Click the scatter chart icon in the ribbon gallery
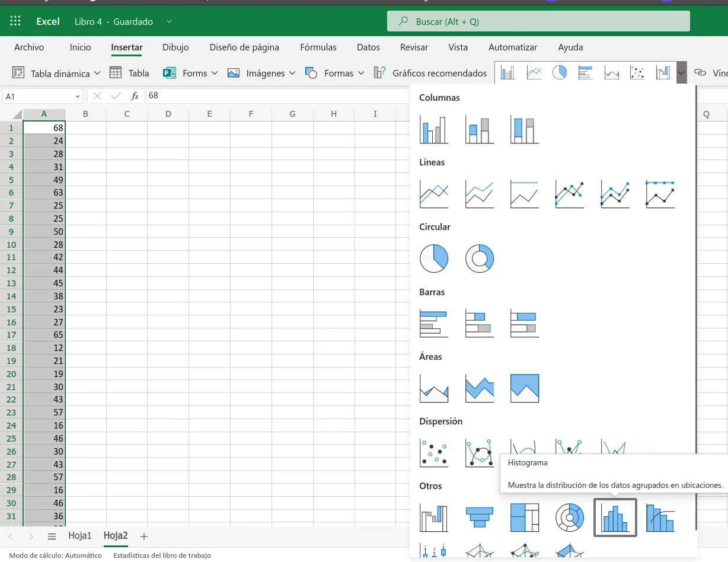 click(x=637, y=72)
